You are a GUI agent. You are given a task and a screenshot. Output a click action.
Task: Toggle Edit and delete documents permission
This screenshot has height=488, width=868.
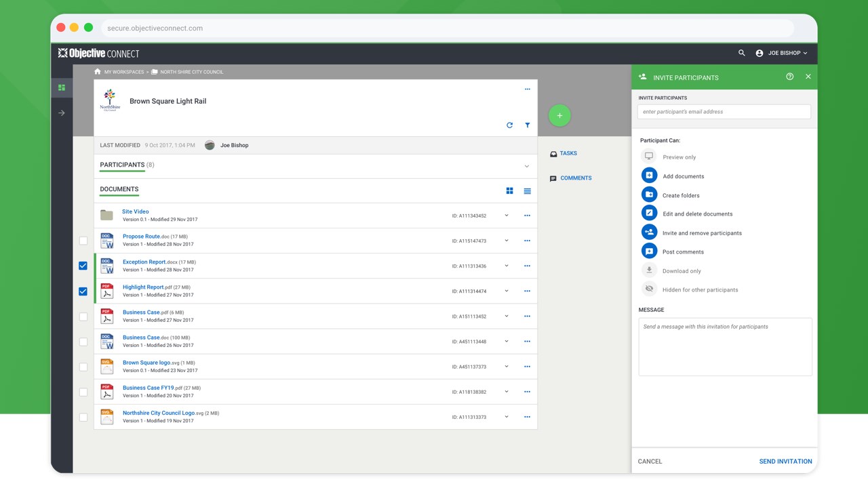point(649,213)
